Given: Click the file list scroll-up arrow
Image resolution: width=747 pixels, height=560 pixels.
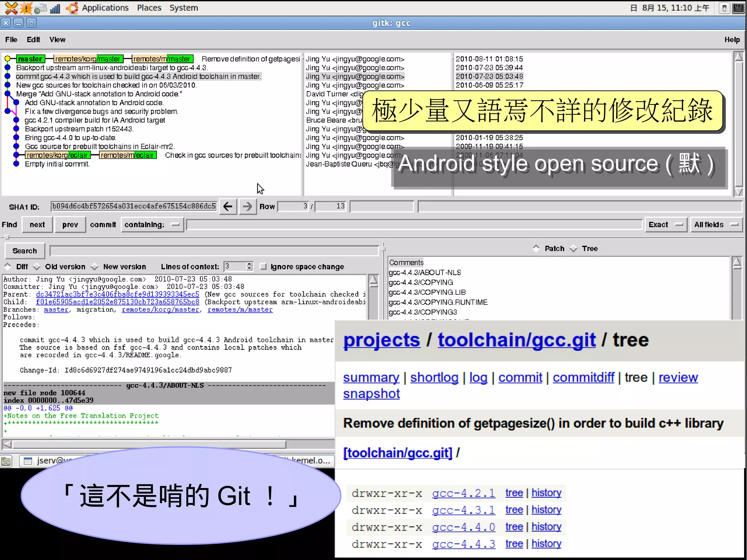Looking at the screenshot, I should pyautogui.click(x=737, y=262).
